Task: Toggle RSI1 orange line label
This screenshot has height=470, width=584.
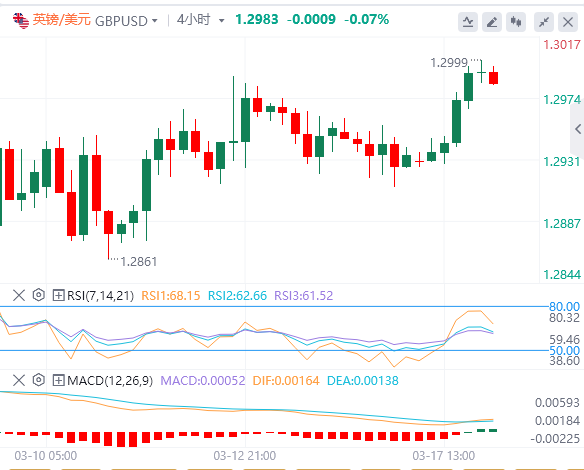Action: (x=171, y=296)
